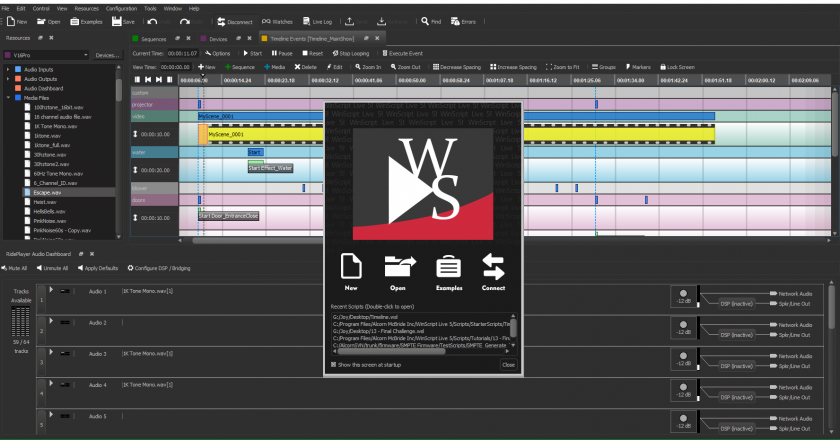Open the Errors panel from the toolbar
This screenshot has width=840, height=440.
[463, 21]
